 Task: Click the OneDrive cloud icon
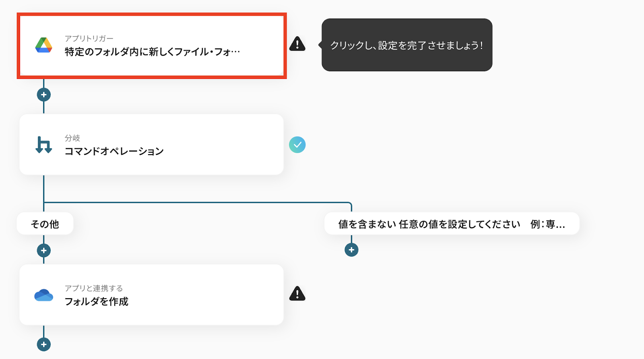coord(43,295)
